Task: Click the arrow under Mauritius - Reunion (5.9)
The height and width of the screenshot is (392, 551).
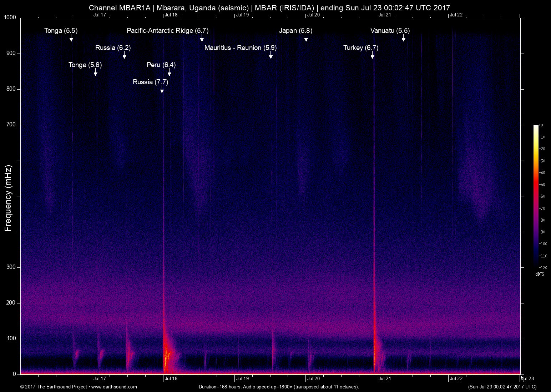Action: pos(271,56)
